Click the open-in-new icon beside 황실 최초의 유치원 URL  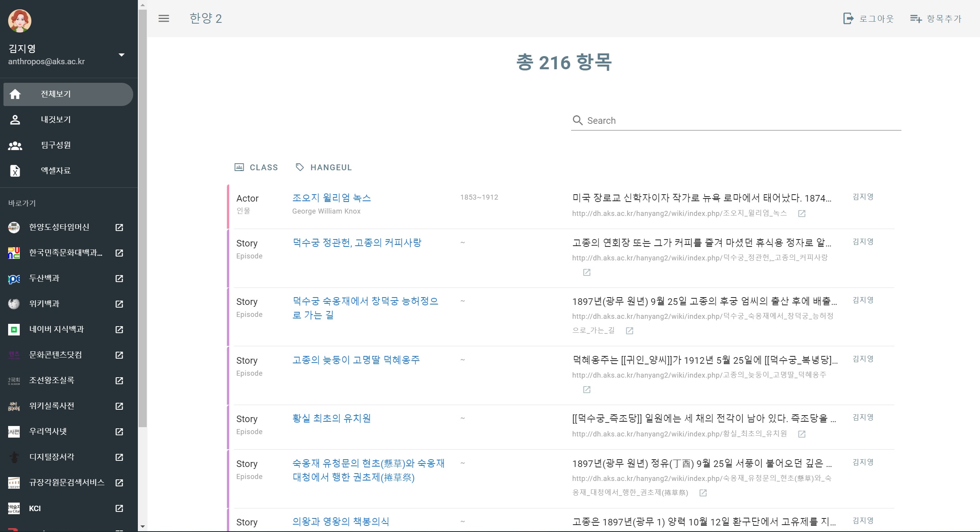pyautogui.click(x=802, y=434)
